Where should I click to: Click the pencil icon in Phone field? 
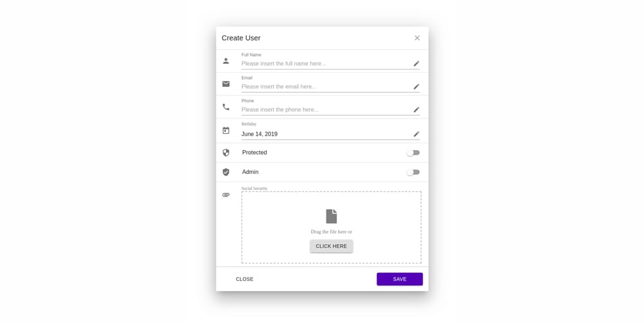click(416, 110)
